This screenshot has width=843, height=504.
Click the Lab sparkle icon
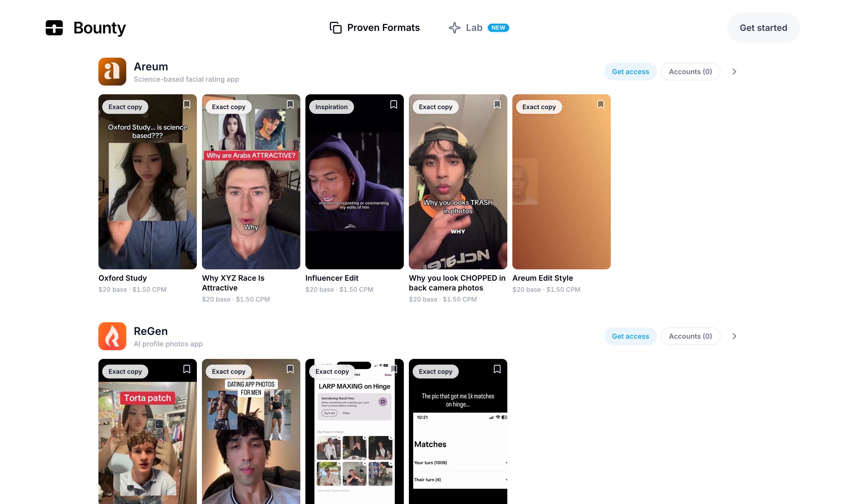click(x=454, y=28)
